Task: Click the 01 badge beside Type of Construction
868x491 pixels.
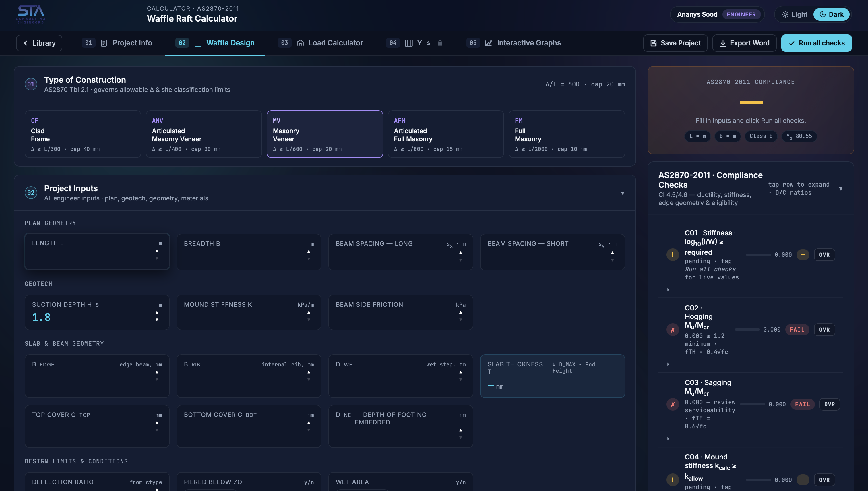Action: (x=31, y=84)
